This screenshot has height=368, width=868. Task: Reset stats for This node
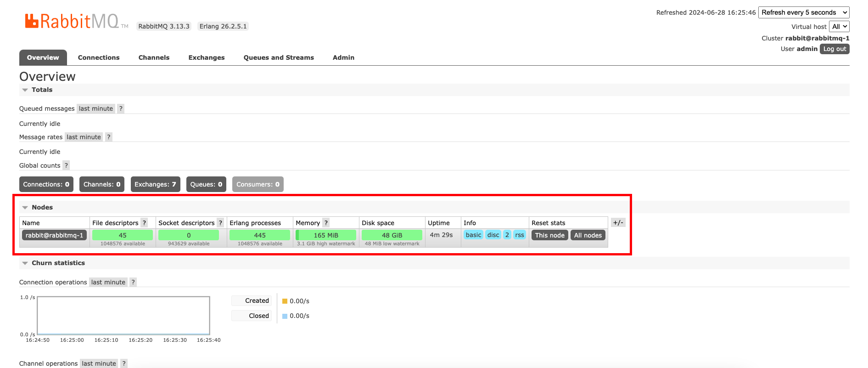pos(550,235)
